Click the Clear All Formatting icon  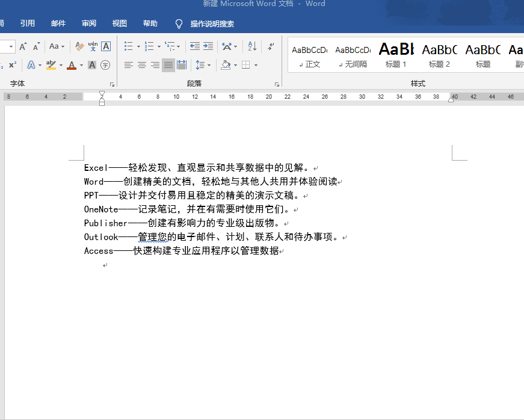pos(79,46)
